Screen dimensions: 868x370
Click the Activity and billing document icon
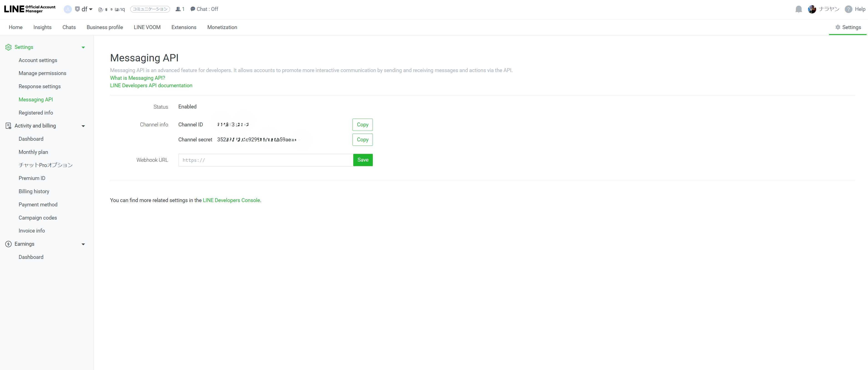point(8,126)
